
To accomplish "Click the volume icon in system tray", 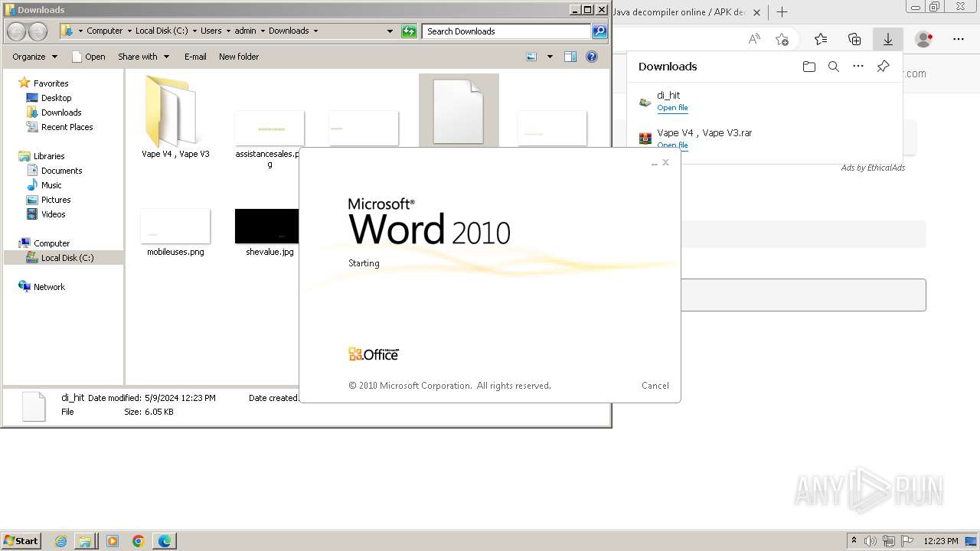I will 871,541.
